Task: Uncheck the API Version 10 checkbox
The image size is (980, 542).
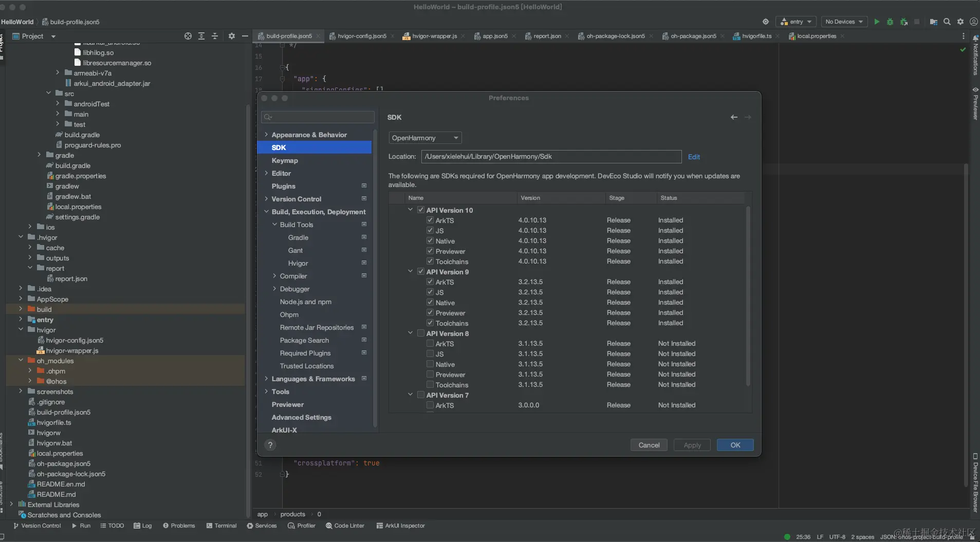Action: pyautogui.click(x=421, y=210)
